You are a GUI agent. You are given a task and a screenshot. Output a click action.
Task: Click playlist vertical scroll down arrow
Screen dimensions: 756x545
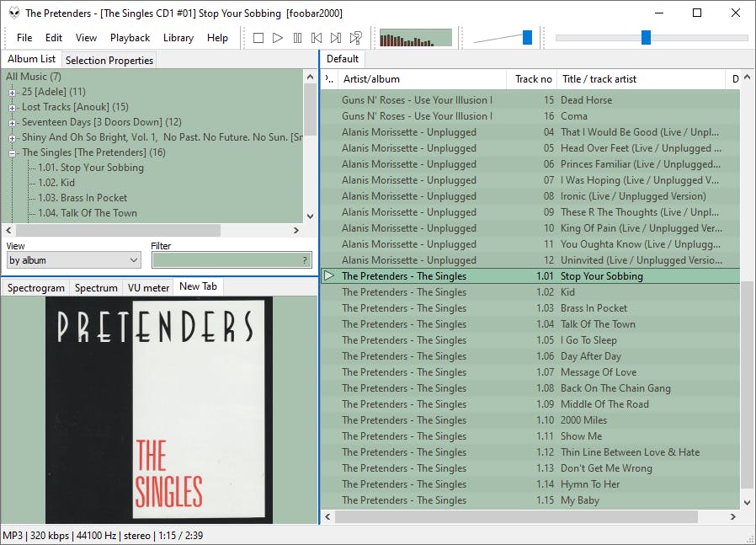tap(748, 503)
